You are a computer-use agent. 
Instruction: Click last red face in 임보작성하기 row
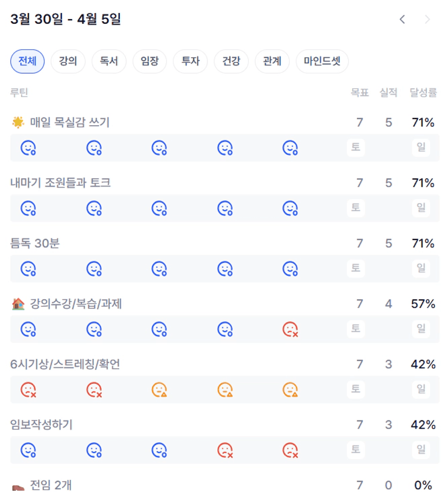tap(290, 450)
